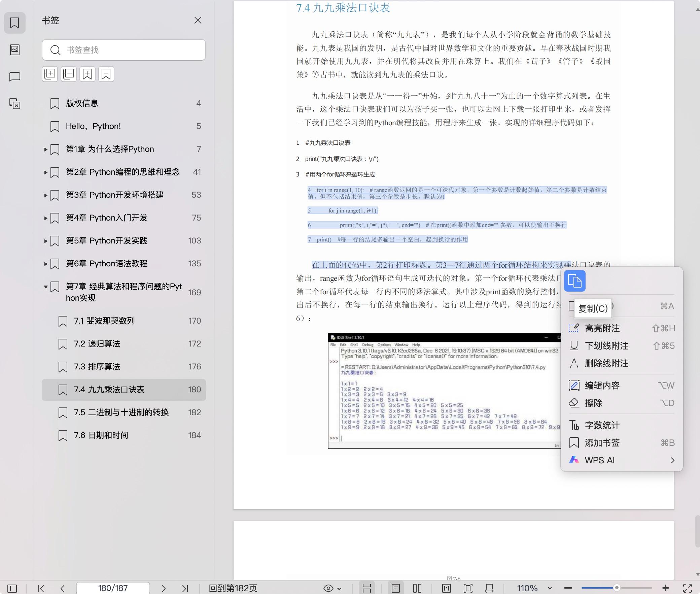This screenshot has height=594, width=700.
Task: Click collapse all bookmarks icon
Action: click(69, 74)
